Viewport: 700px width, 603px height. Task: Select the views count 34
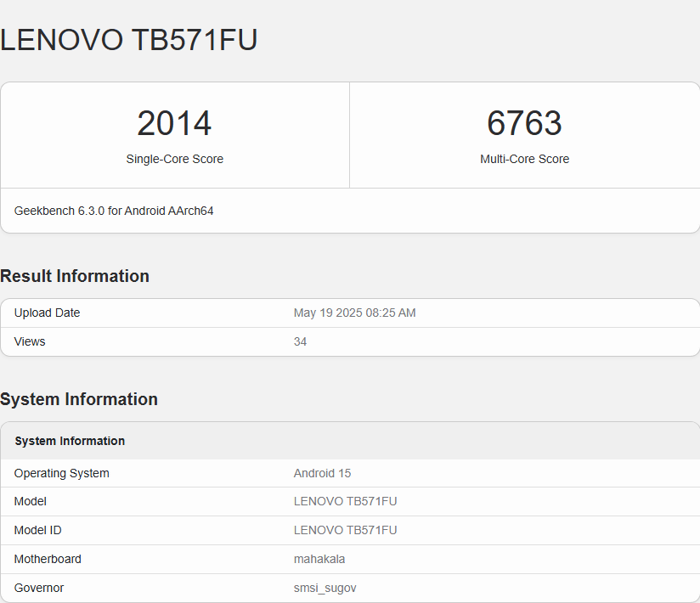coord(300,341)
